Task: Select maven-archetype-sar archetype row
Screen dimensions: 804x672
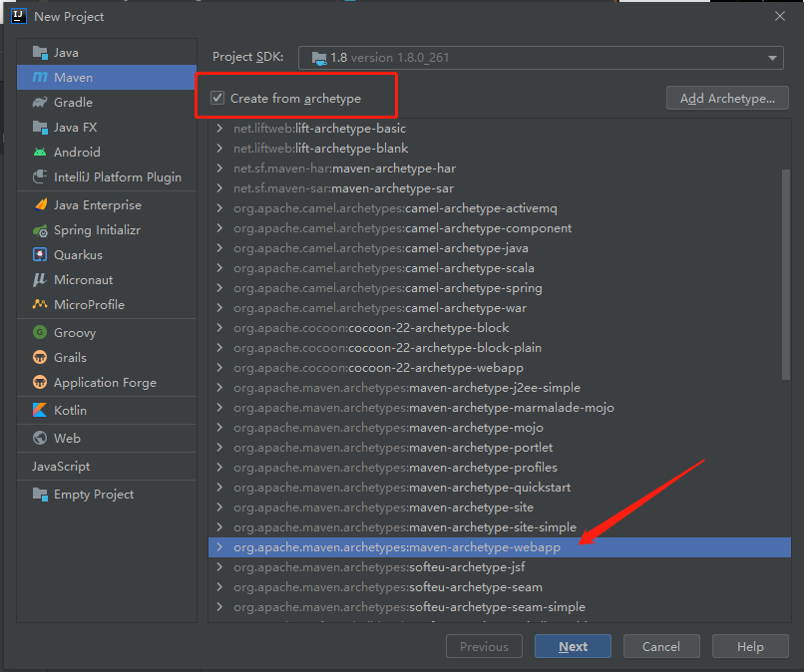Action: pyautogui.click(x=500, y=188)
